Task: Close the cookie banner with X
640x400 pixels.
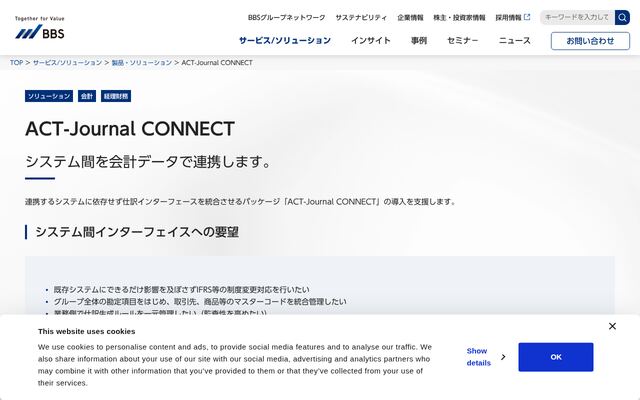Action: (x=612, y=326)
